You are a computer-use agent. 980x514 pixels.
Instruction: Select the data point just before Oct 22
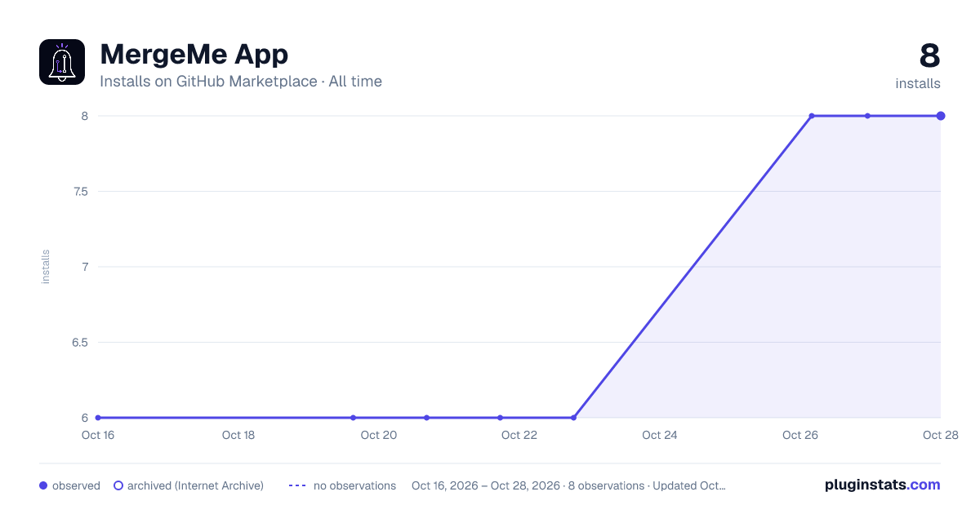coord(500,418)
